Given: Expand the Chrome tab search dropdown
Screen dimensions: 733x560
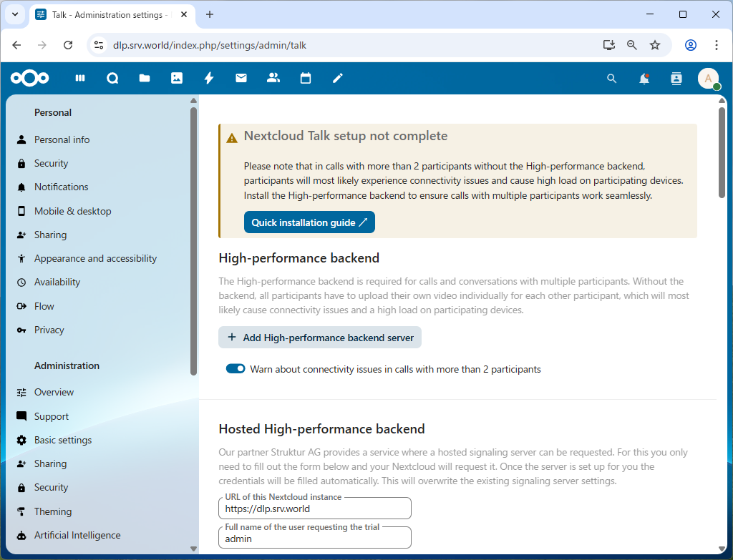Looking at the screenshot, I should click(x=14, y=14).
